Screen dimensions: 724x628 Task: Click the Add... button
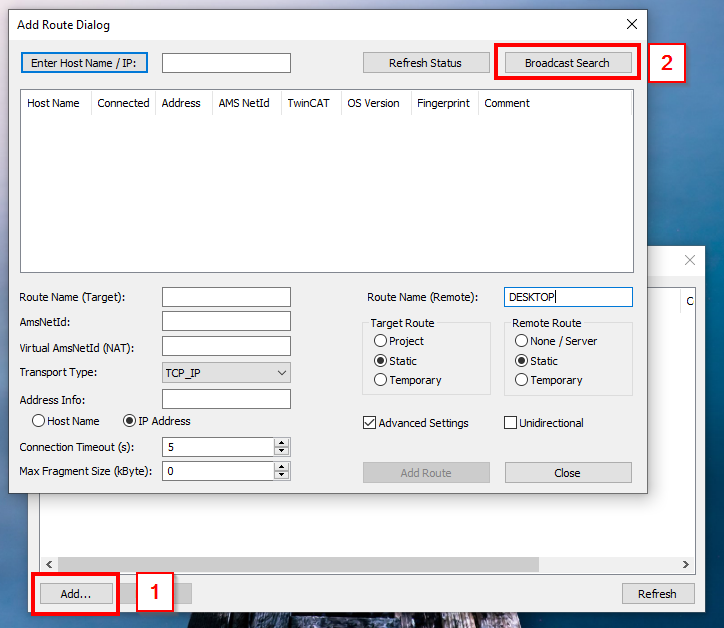coord(76,594)
